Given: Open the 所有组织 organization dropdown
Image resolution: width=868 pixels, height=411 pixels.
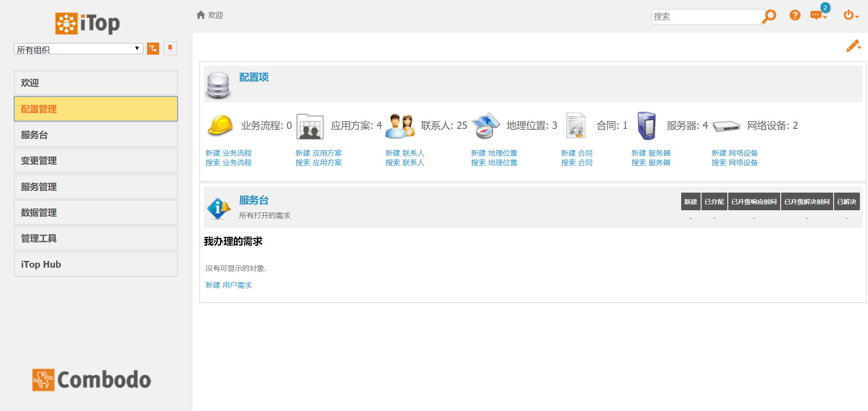Looking at the screenshot, I should point(78,48).
